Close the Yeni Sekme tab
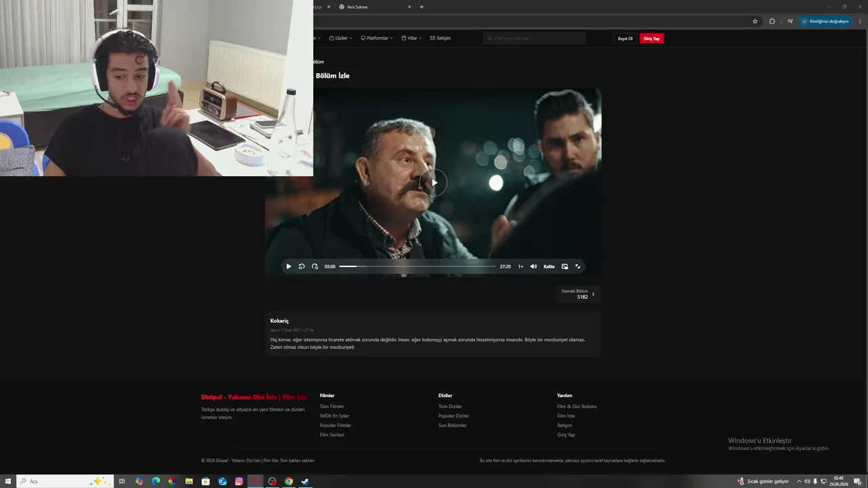This screenshot has width=868, height=488. click(410, 7)
